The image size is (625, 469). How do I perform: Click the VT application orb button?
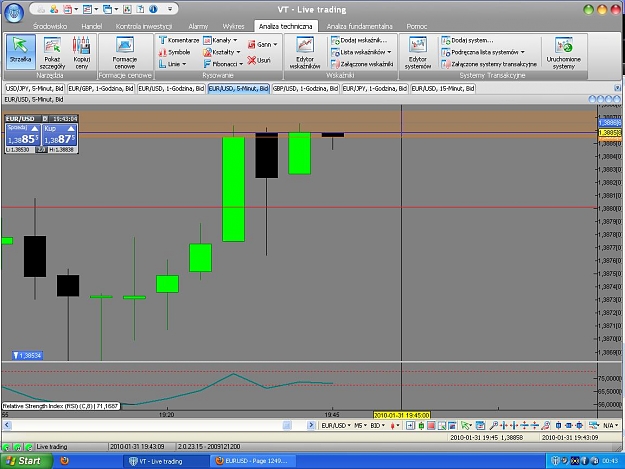tap(14, 12)
